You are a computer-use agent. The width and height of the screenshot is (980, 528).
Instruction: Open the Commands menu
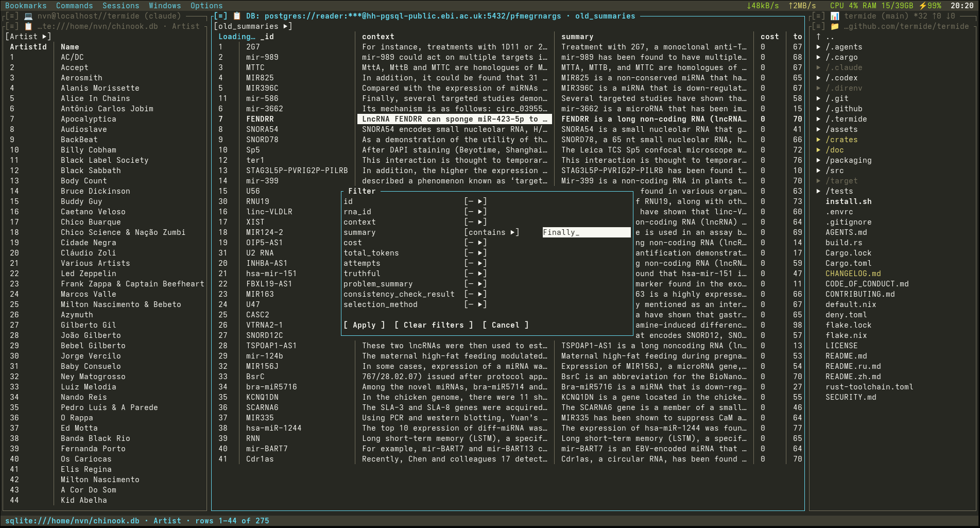[75, 6]
